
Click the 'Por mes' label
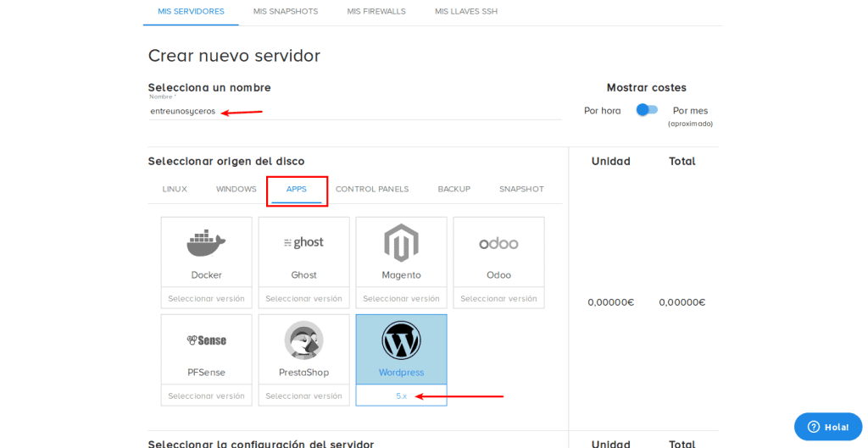[690, 111]
